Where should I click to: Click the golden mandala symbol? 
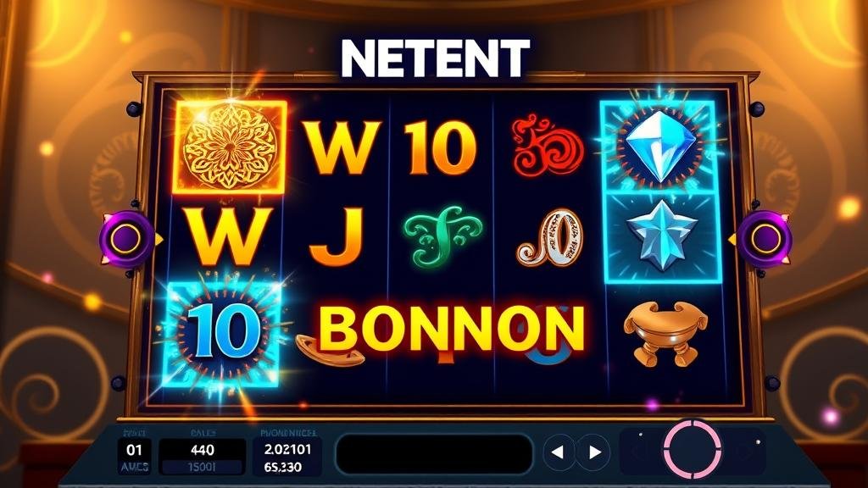230,147
